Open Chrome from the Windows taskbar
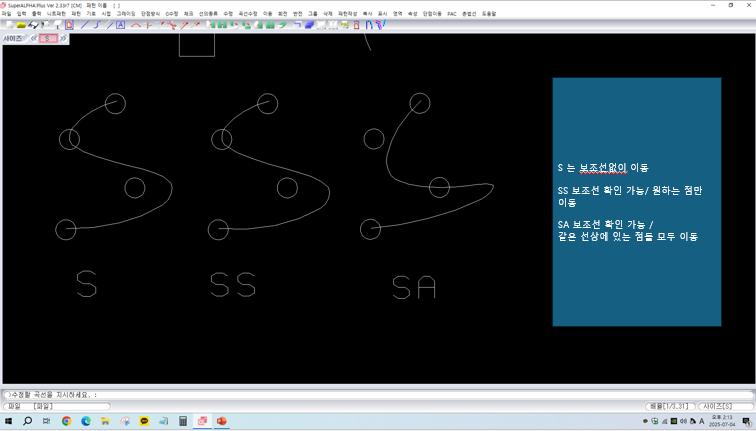 coord(67,422)
